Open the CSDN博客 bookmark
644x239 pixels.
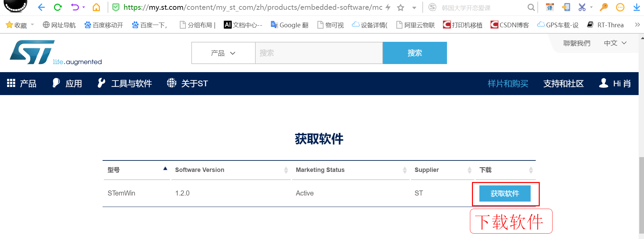[510, 25]
